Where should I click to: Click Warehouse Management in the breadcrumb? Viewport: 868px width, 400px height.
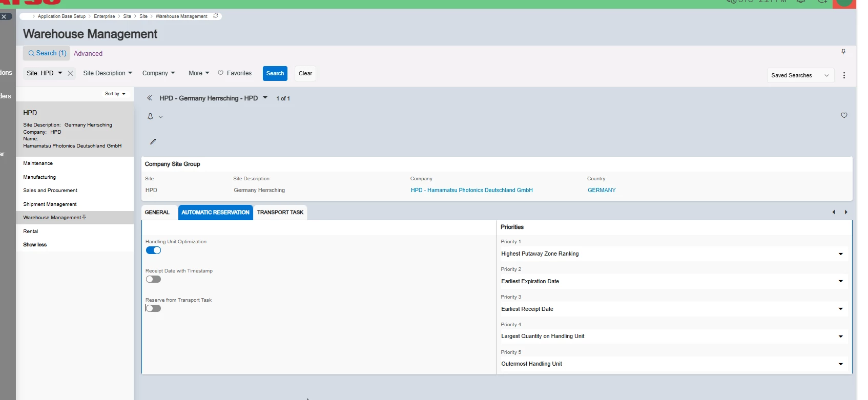click(x=181, y=16)
